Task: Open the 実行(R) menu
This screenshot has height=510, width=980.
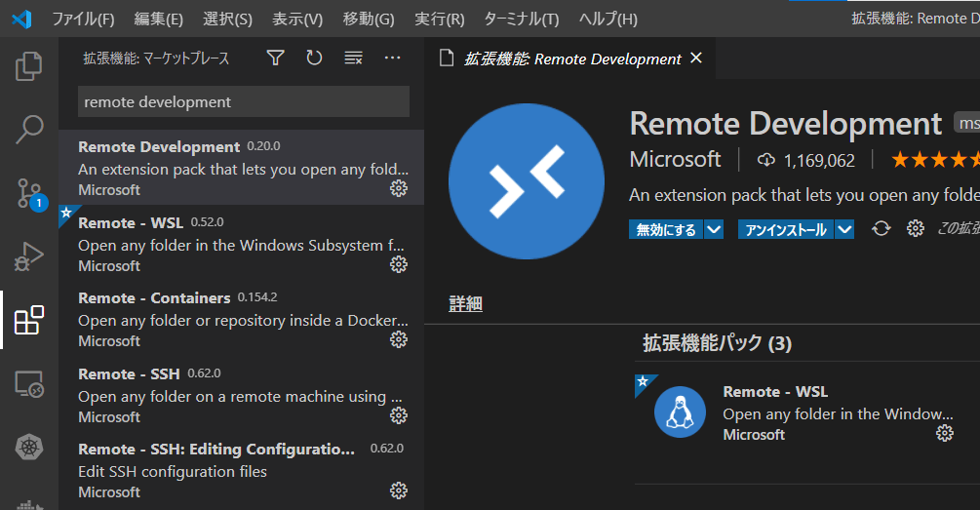Action: (440, 20)
